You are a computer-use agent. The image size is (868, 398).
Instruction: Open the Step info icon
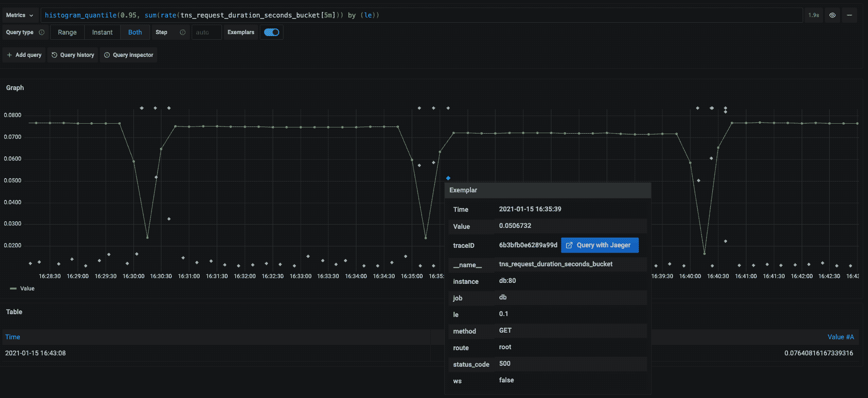[183, 32]
